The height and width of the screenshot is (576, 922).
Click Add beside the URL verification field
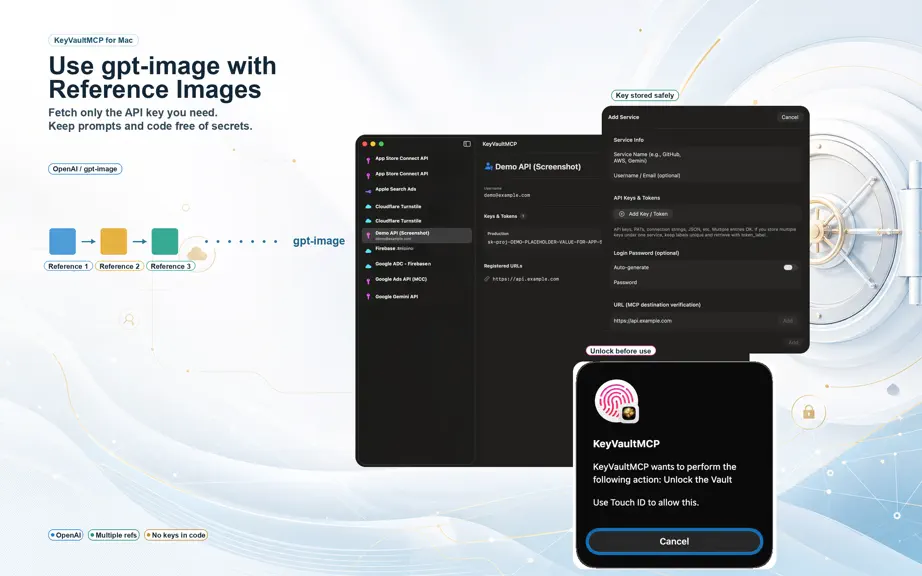click(788, 321)
